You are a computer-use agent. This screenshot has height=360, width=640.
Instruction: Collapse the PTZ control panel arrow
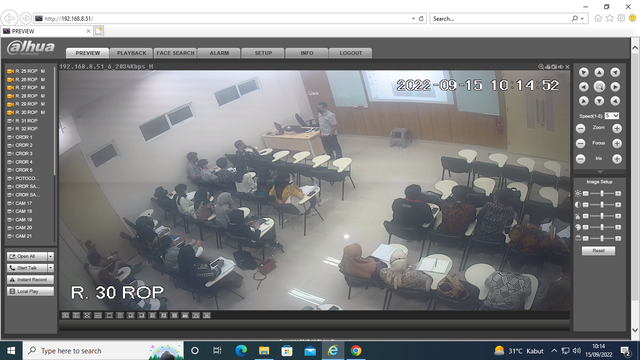600,172
